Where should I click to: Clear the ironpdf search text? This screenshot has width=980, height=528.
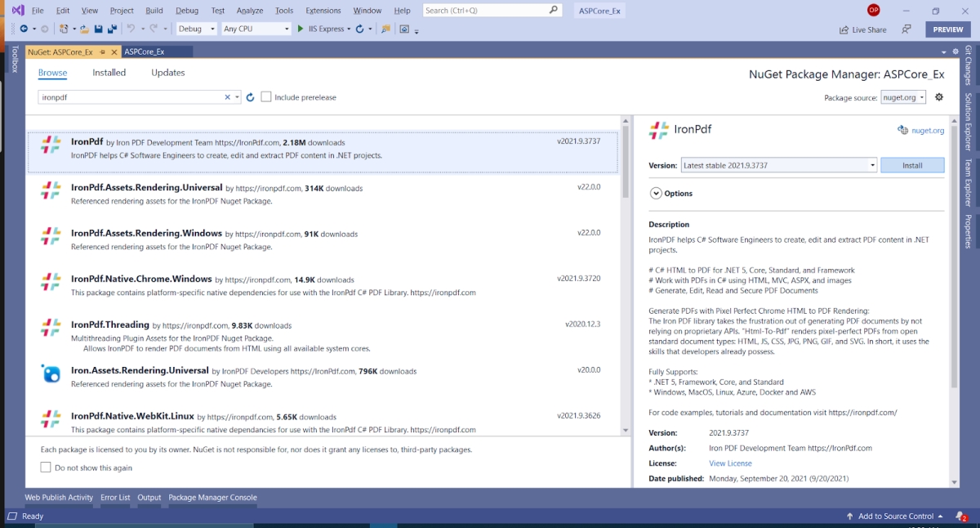[x=228, y=97]
